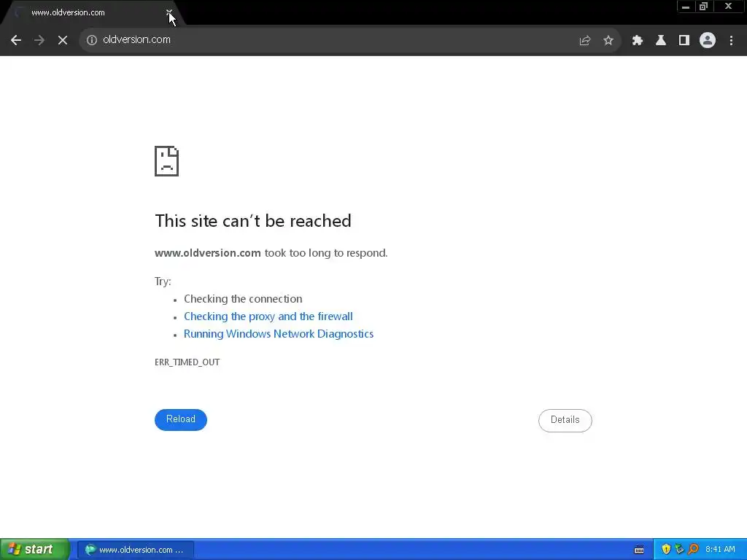Image resolution: width=747 pixels, height=560 pixels.
Task: Open the profile avatar menu
Action: pos(708,41)
